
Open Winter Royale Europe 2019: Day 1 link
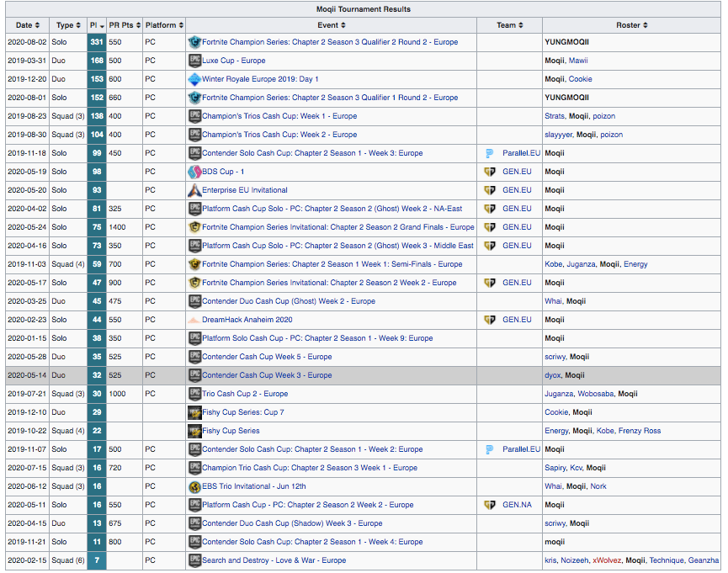pyautogui.click(x=260, y=79)
